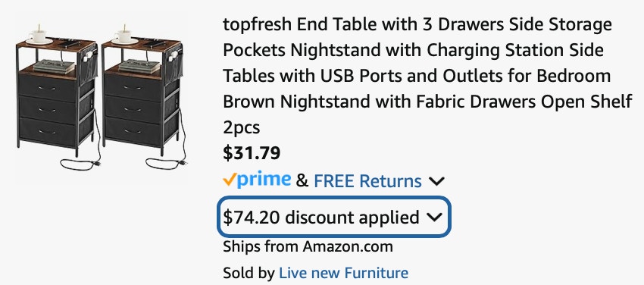Click the orange Prime checkmark icon

[229, 180]
